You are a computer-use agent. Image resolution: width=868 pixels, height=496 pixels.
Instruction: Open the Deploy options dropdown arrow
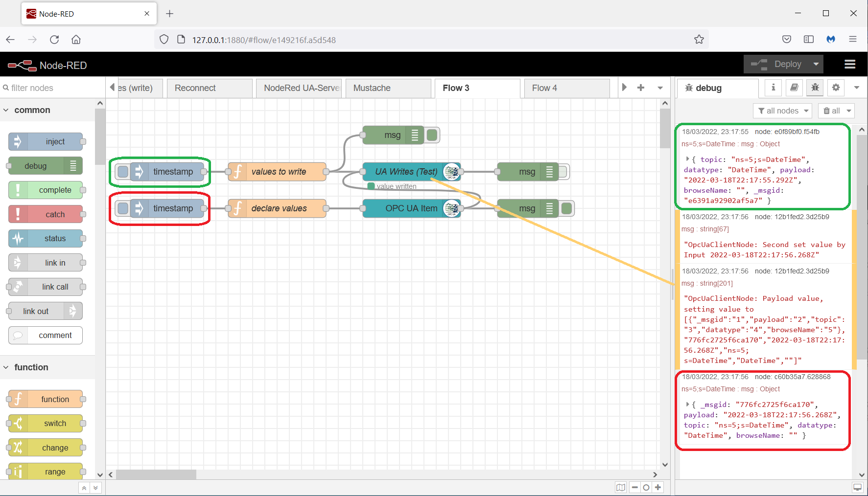pos(816,64)
